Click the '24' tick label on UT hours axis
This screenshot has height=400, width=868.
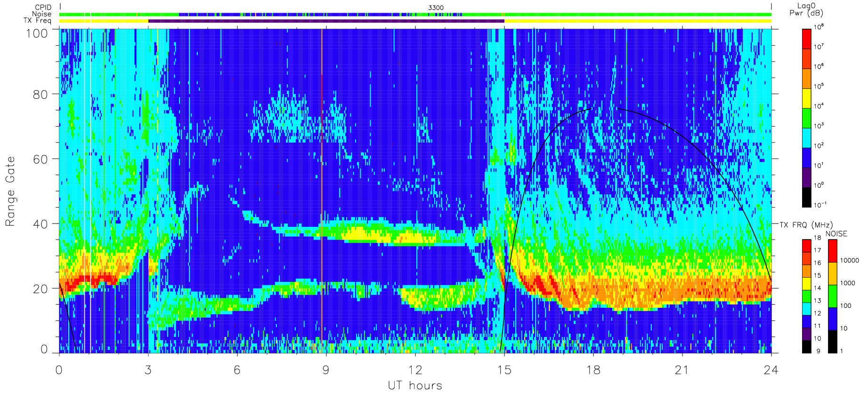(x=771, y=370)
